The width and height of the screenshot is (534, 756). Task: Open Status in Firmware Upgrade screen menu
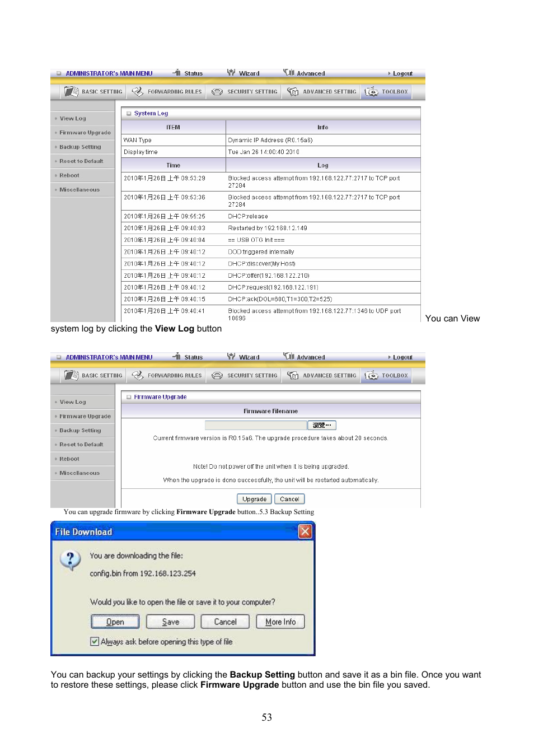point(193,357)
